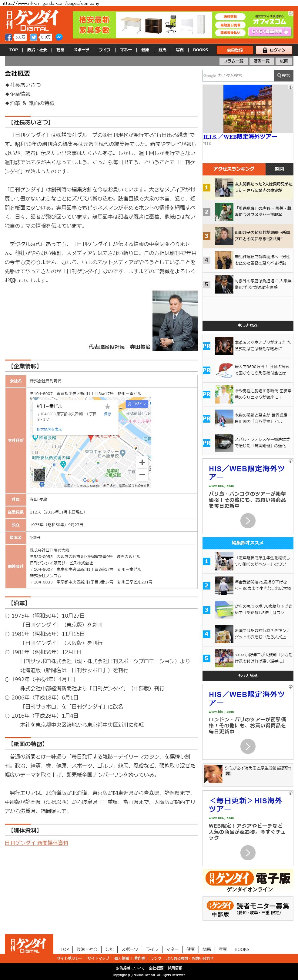Click the map zoom out minus button
298x980 pixels.
[x=142, y=474]
